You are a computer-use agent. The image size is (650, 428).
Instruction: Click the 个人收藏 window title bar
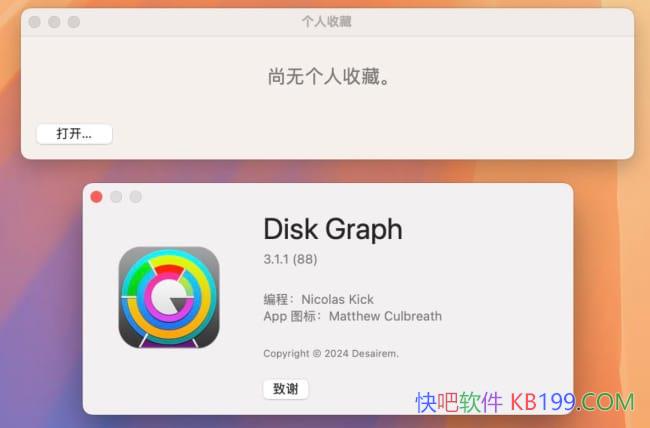(x=327, y=22)
